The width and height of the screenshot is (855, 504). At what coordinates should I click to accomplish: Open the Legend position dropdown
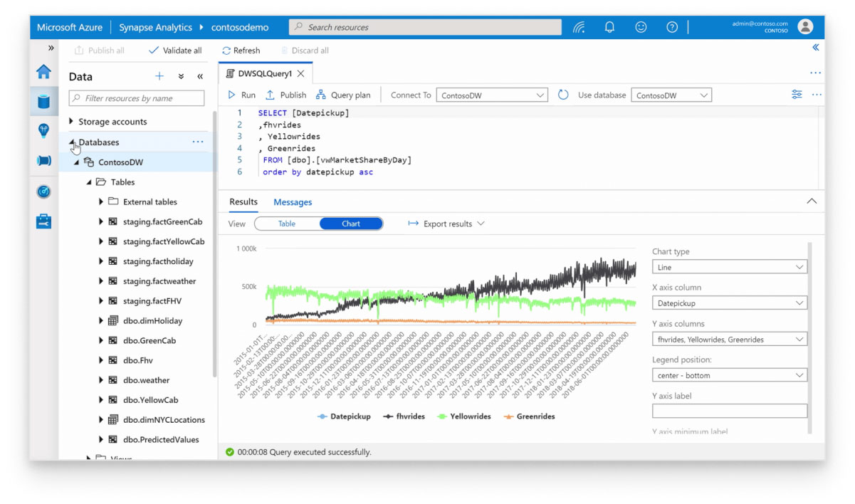click(729, 375)
